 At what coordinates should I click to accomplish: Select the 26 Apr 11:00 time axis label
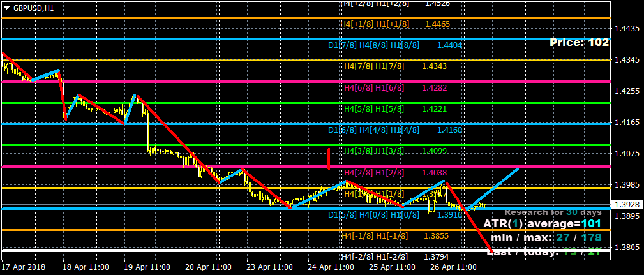coord(454,267)
